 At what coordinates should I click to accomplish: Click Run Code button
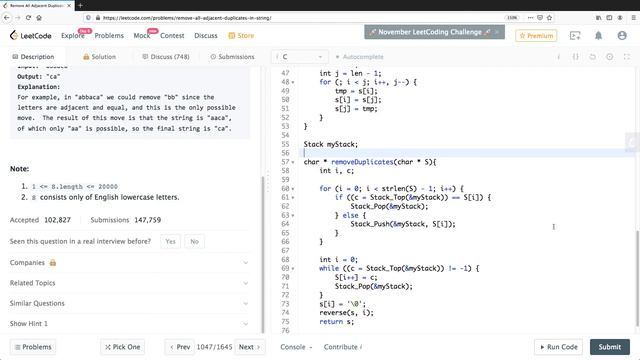(x=559, y=347)
